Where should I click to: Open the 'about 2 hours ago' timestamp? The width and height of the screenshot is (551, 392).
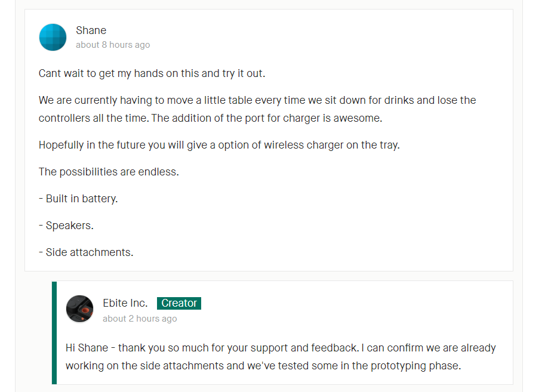(x=140, y=319)
